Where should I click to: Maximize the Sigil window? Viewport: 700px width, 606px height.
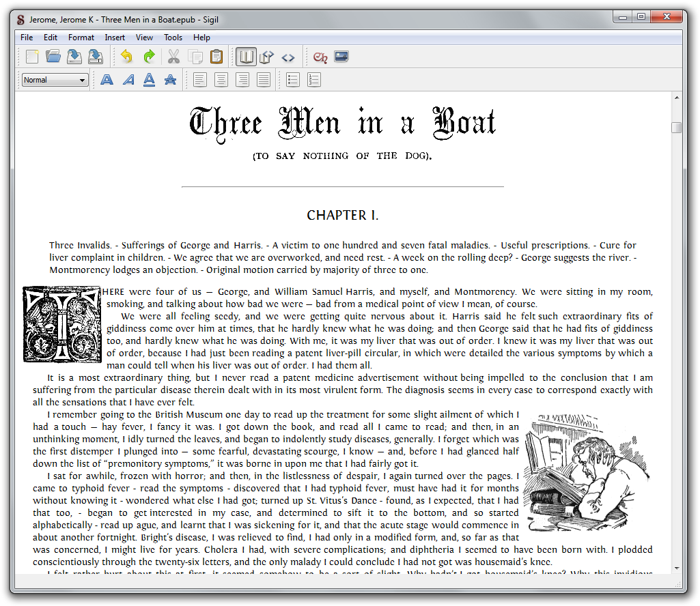click(x=641, y=17)
